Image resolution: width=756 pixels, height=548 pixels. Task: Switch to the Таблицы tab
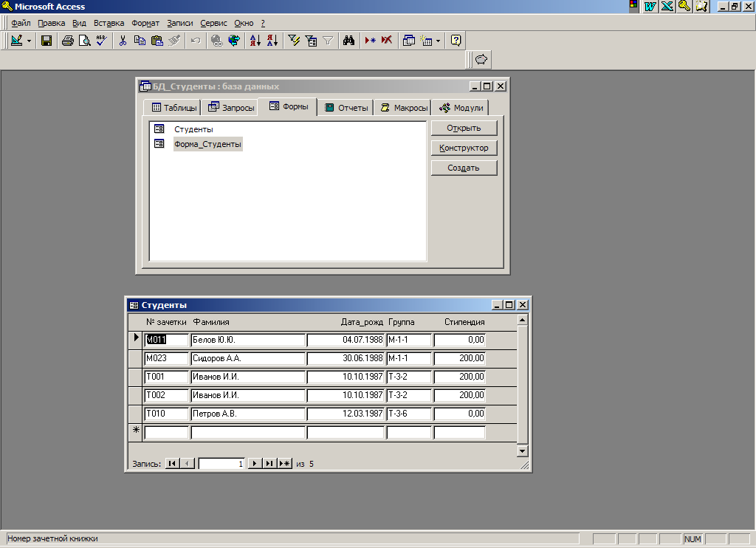click(x=172, y=108)
